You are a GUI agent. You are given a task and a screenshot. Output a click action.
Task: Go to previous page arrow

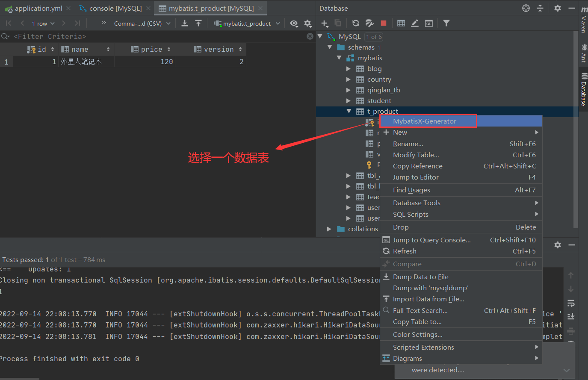click(22, 24)
